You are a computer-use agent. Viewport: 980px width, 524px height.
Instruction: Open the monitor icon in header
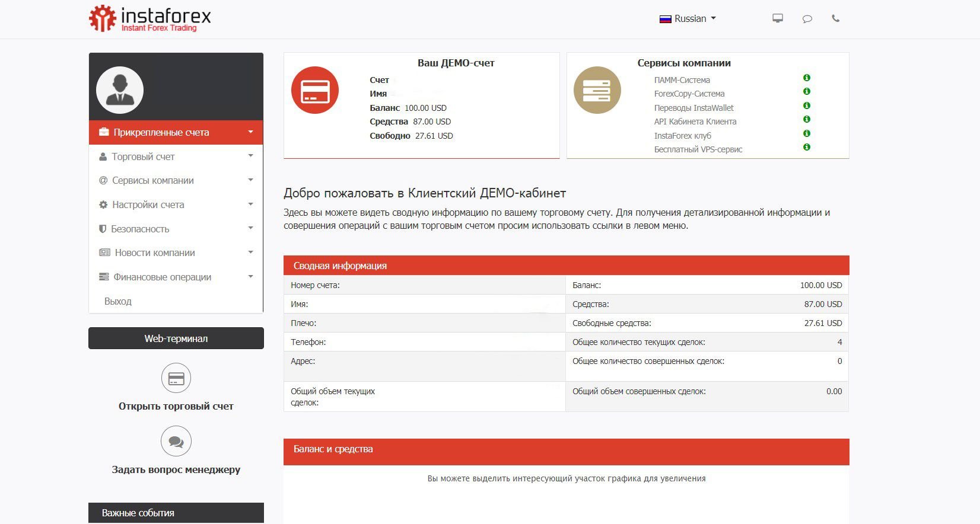tap(778, 18)
